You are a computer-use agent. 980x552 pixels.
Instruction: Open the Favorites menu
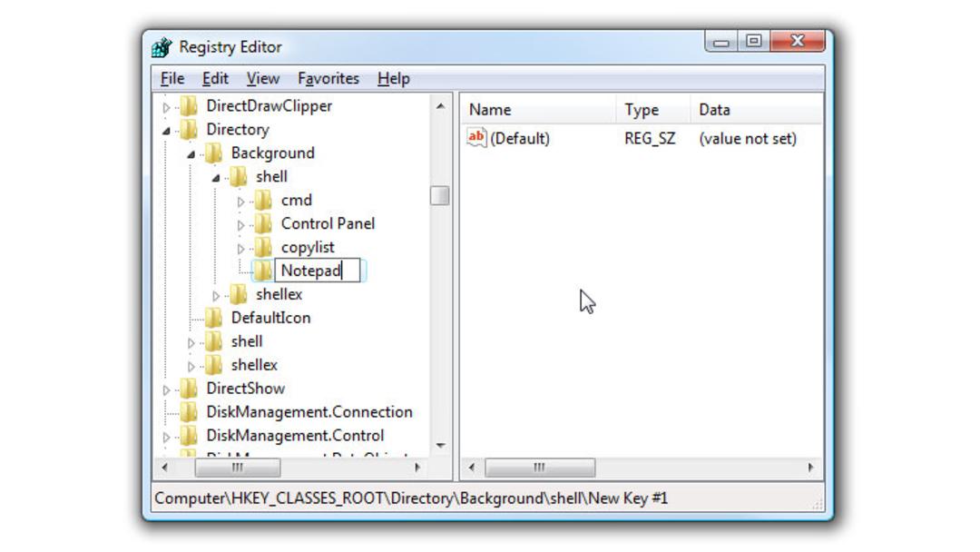pos(328,79)
